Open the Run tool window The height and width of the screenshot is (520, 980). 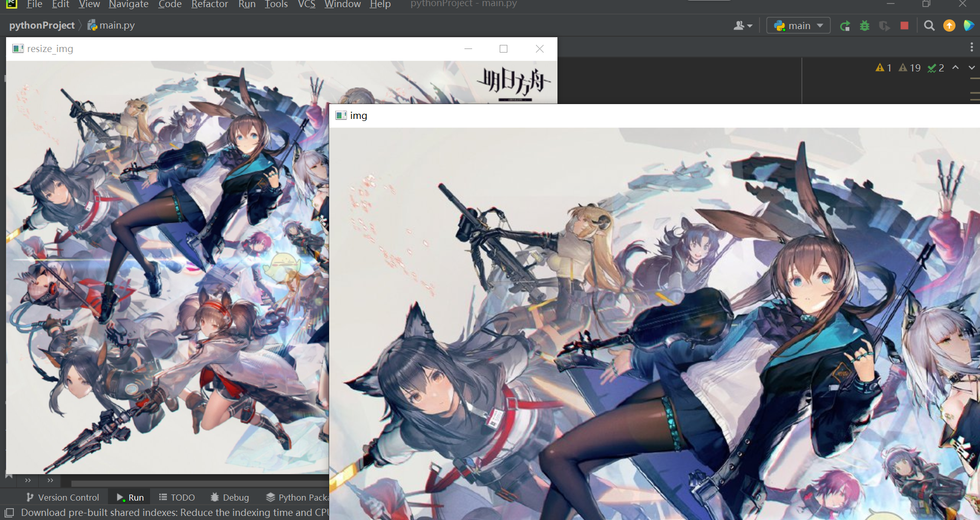(130, 497)
